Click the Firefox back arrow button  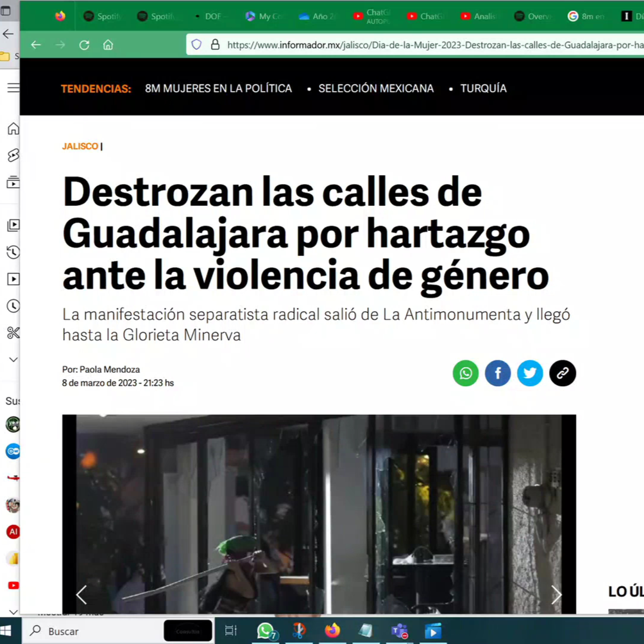[x=36, y=45]
